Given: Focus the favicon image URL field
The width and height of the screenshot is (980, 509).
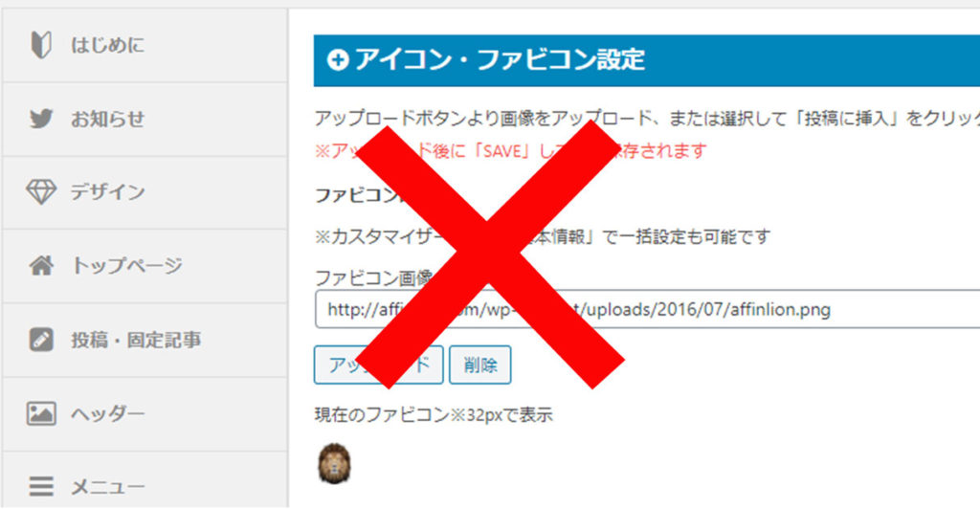Looking at the screenshot, I should click(647, 309).
